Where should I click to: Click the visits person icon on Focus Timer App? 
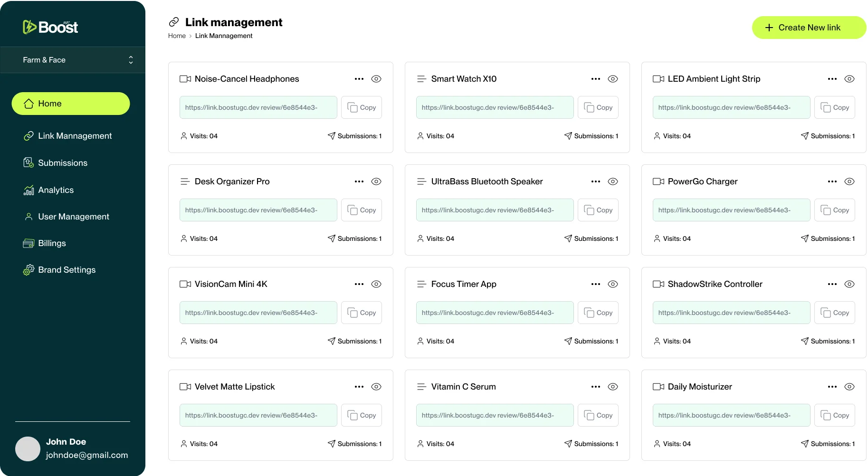pos(420,341)
